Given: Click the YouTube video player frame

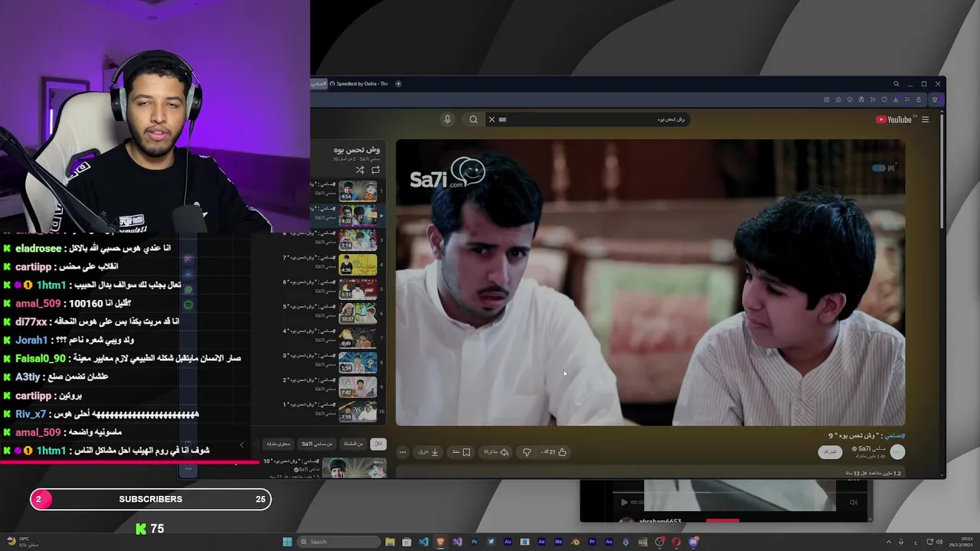Looking at the screenshot, I should 650,282.
